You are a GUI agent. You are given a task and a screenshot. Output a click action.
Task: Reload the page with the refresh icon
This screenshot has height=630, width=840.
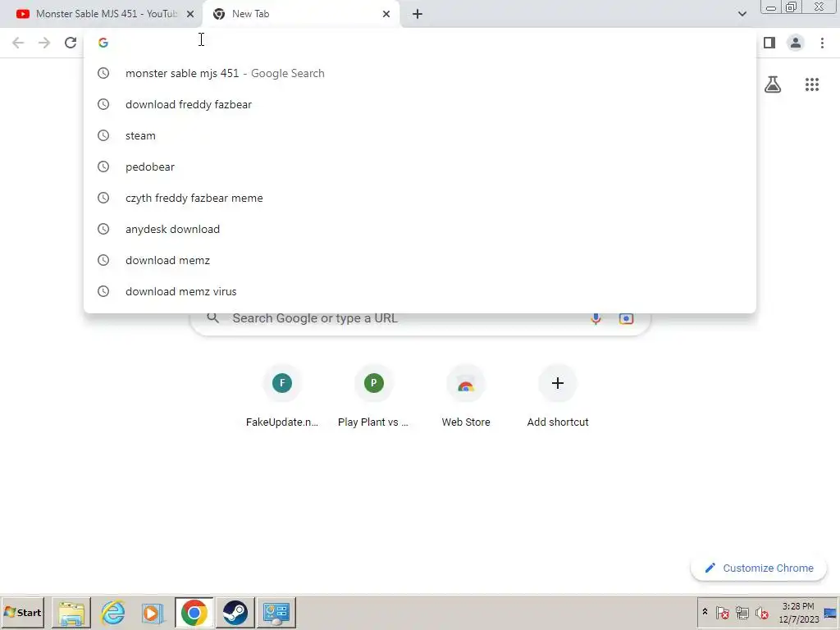pos(71,43)
